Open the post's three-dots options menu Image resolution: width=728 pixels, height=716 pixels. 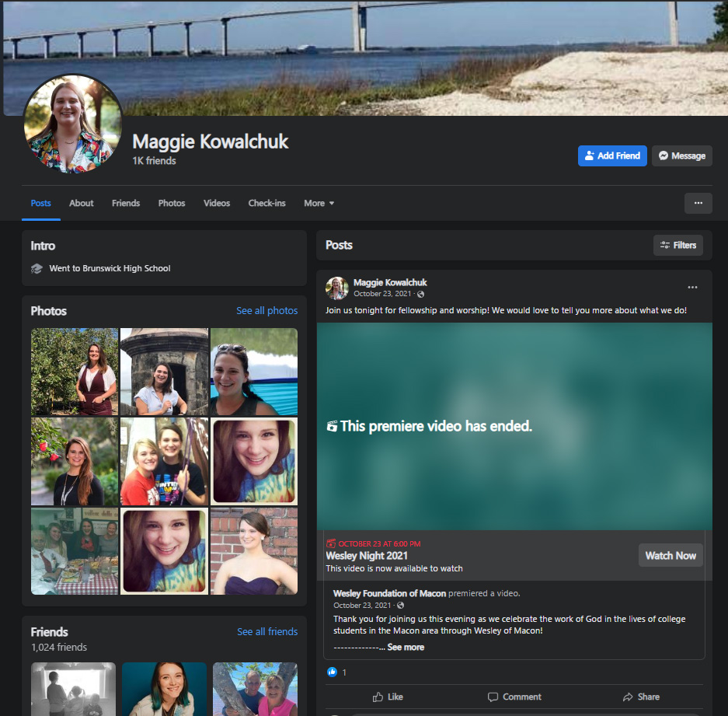click(692, 288)
